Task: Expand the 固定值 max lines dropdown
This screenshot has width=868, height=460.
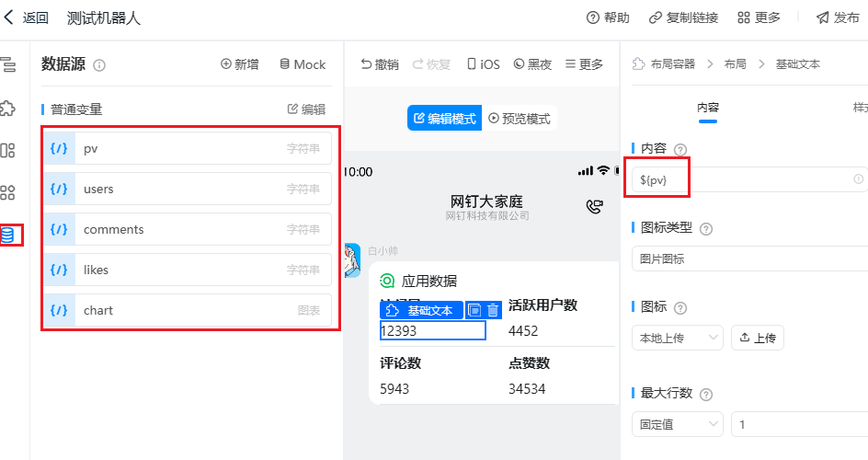Action: 678,423
